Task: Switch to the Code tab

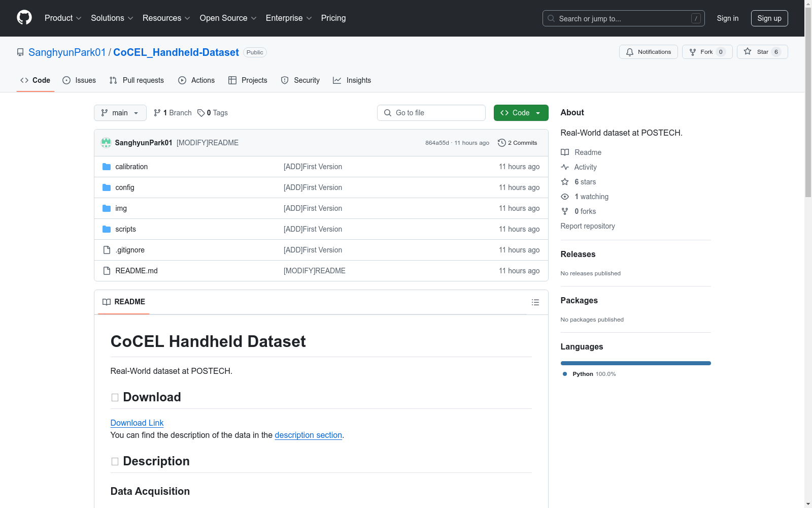Action: pos(36,80)
